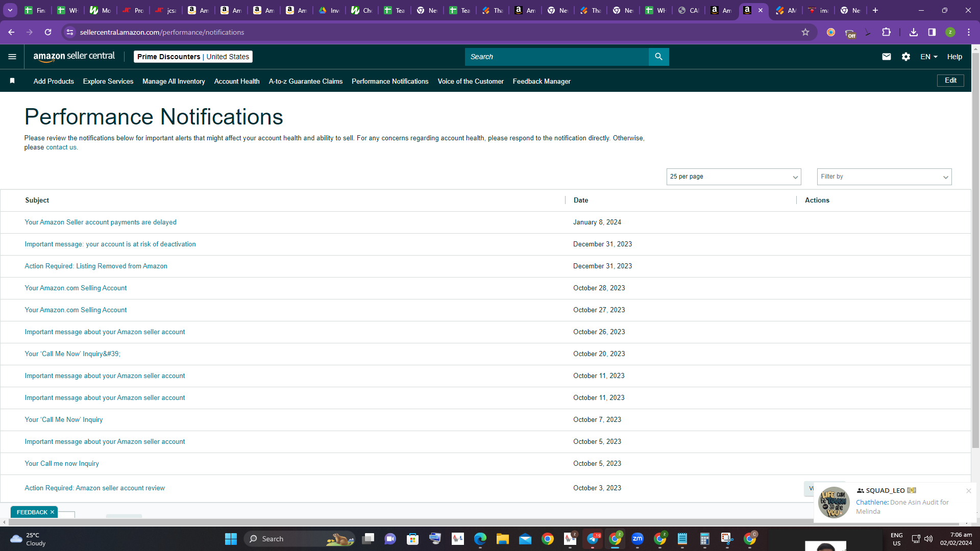Open the Chrome three-dot menu
This screenshot has width=980, height=551.
(x=969, y=32)
